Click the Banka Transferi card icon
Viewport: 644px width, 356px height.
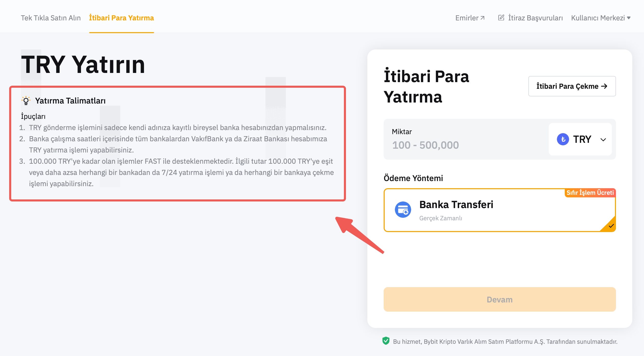(403, 210)
